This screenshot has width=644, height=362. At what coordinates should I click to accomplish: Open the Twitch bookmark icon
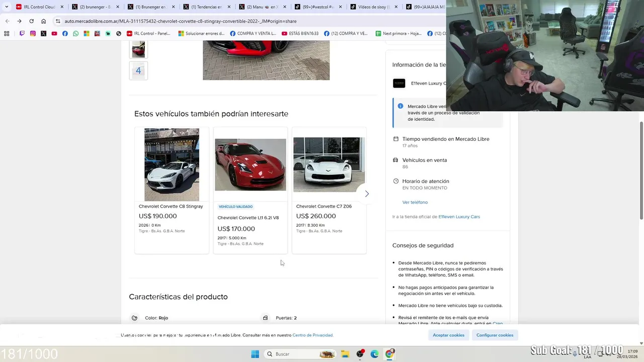tap(22, 34)
